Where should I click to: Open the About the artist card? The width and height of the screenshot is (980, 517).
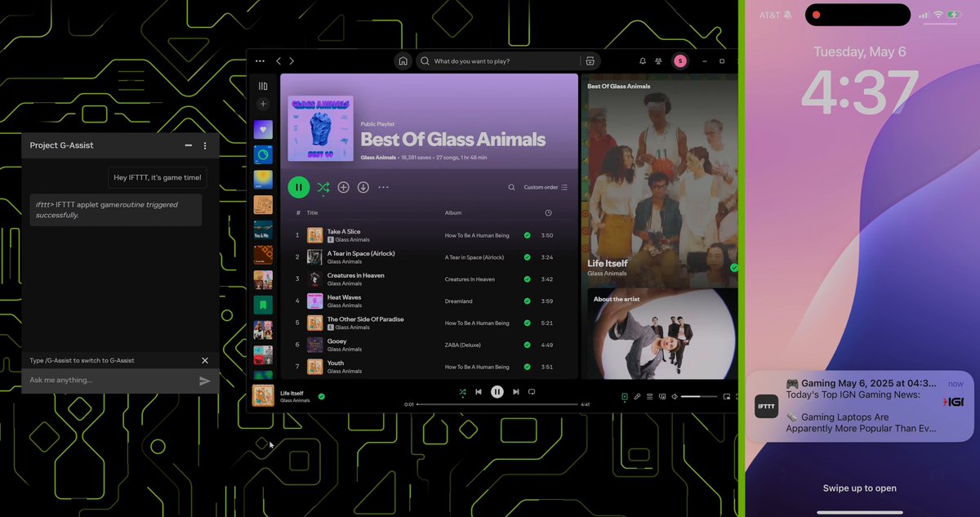pyautogui.click(x=661, y=332)
